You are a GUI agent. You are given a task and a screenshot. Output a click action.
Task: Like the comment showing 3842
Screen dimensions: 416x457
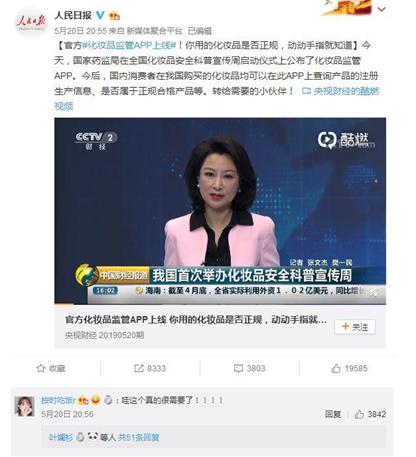[x=370, y=414]
